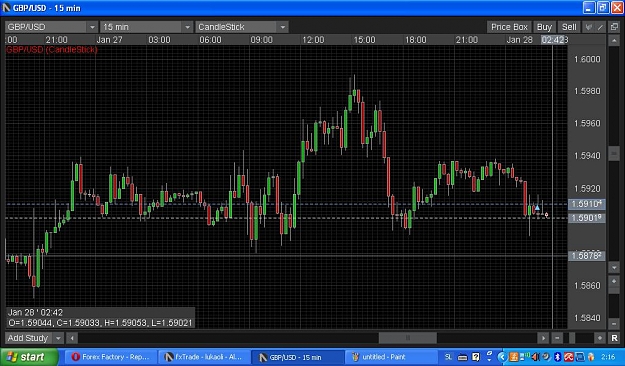Image resolution: width=625 pixels, height=366 pixels.
Task: Open the Windows start button
Action: [29, 357]
